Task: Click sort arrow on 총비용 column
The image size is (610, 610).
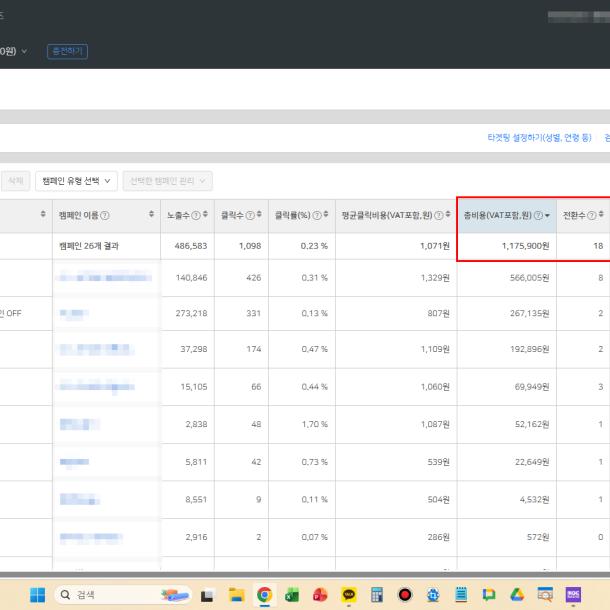Action: [x=547, y=216]
